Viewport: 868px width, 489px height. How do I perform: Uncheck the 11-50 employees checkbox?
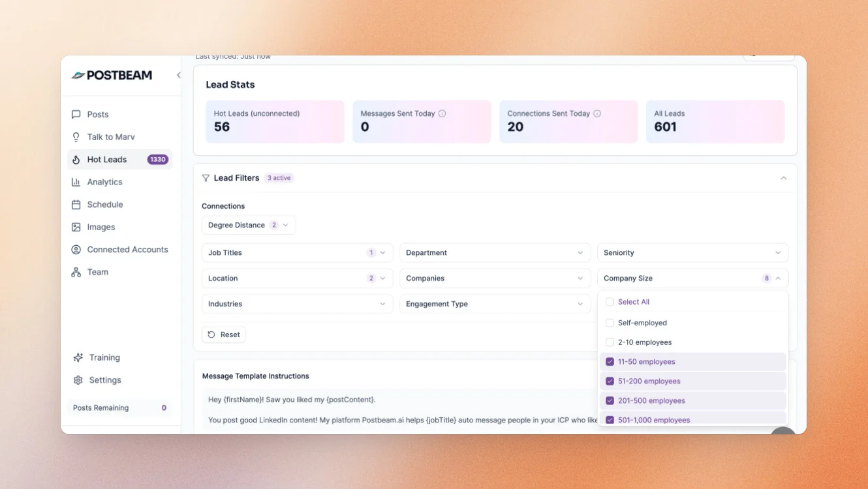pos(610,362)
